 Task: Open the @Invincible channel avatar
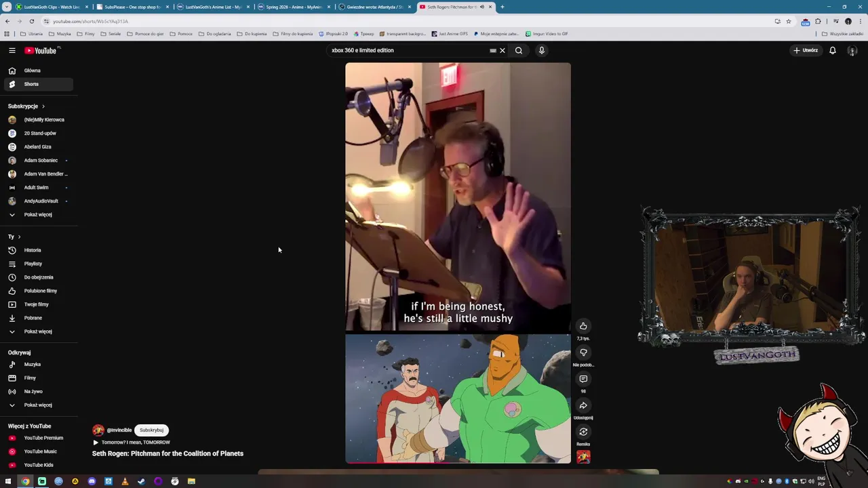98,430
